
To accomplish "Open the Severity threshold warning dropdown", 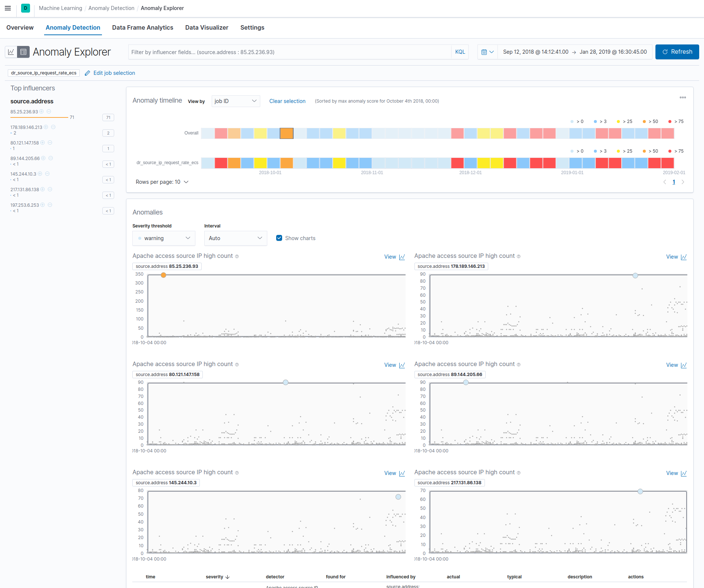I will tap(164, 238).
